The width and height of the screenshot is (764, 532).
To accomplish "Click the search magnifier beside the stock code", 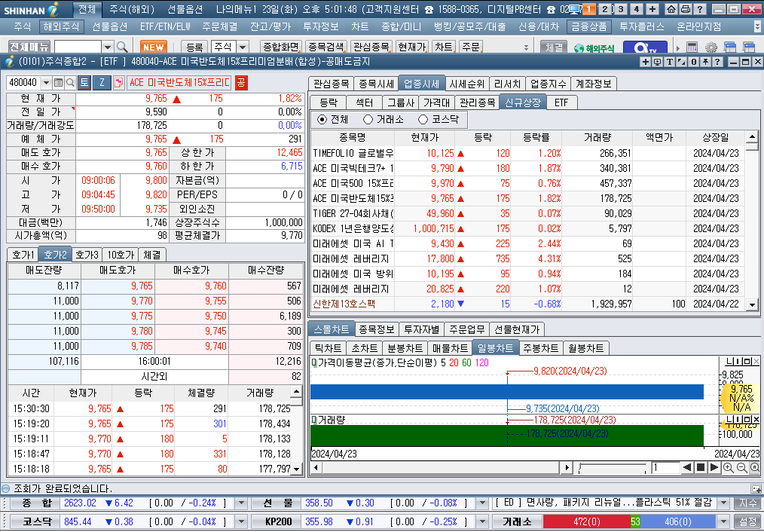I will (x=70, y=83).
